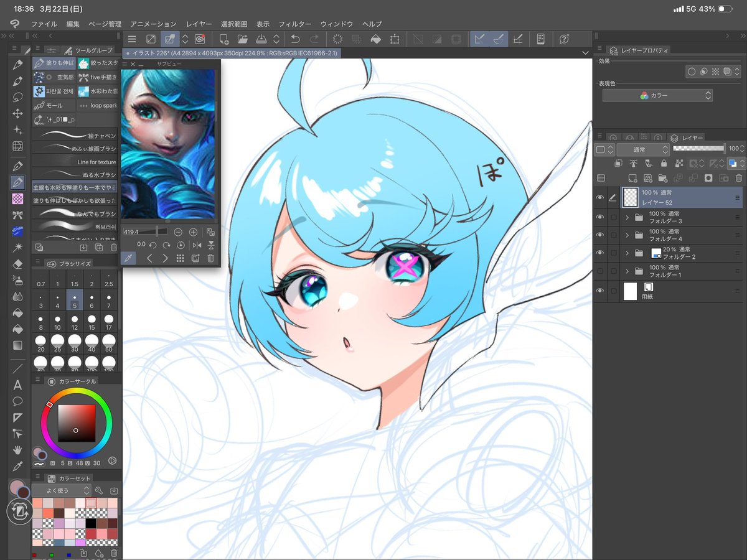Click New raster layer icon

tap(632, 178)
